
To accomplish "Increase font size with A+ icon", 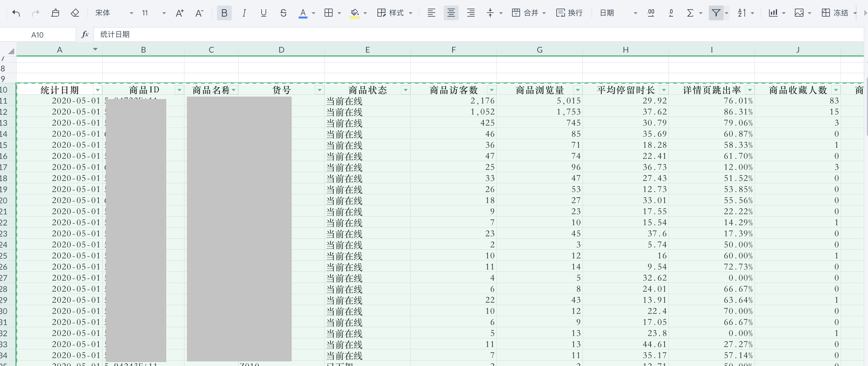I will pos(180,13).
